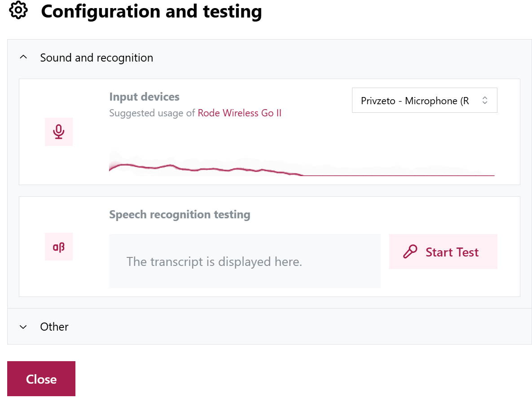Click the Suggested usage of text

pyautogui.click(x=152, y=113)
